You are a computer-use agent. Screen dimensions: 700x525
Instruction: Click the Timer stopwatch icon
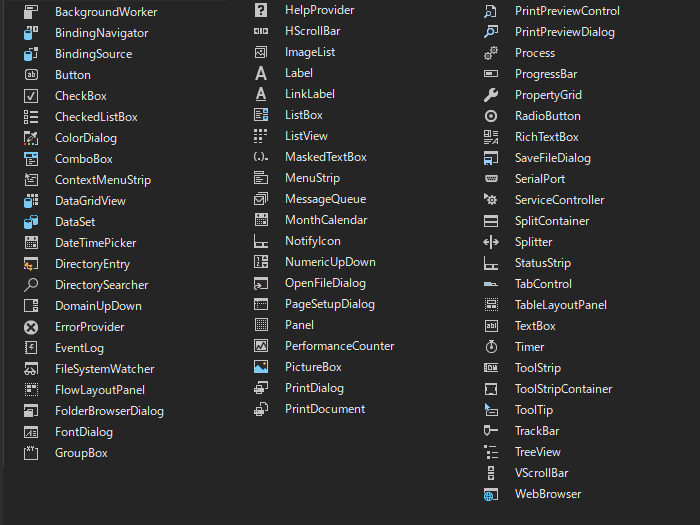coord(491,347)
